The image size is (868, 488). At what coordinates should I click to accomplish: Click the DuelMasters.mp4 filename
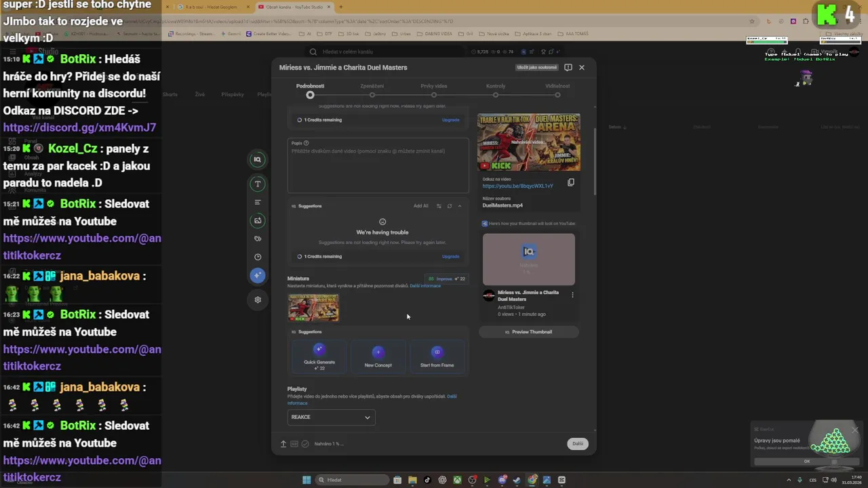502,205
